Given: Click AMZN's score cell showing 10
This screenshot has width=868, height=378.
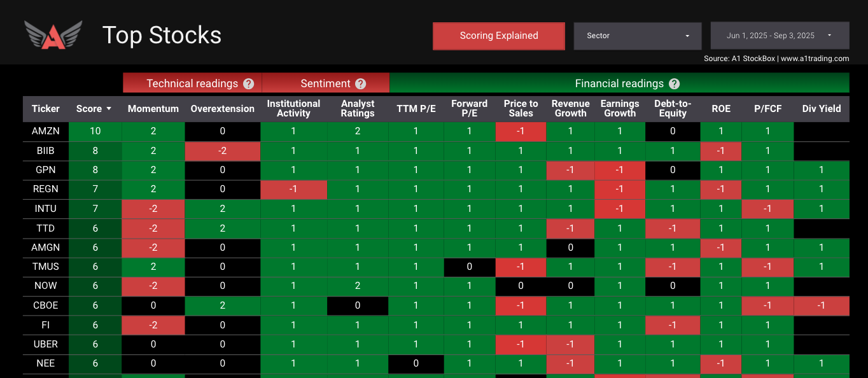Looking at the screenshot, I should (x=94, y=131).
